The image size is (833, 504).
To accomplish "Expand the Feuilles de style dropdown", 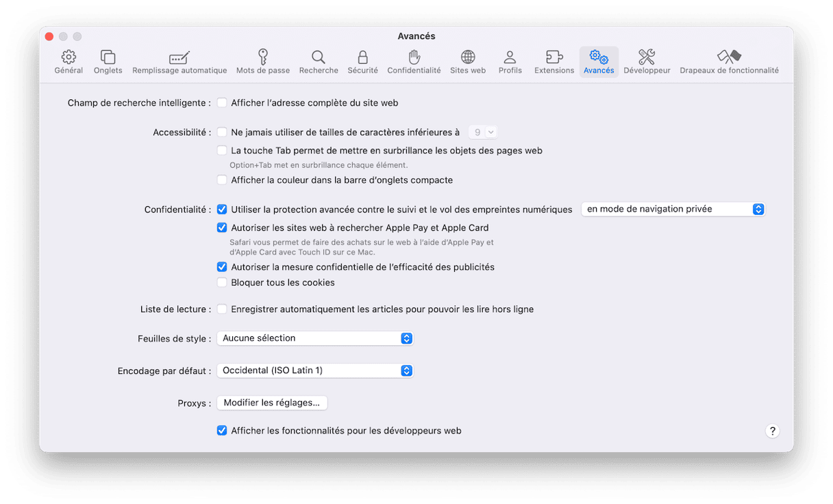I will coord(314,338).
